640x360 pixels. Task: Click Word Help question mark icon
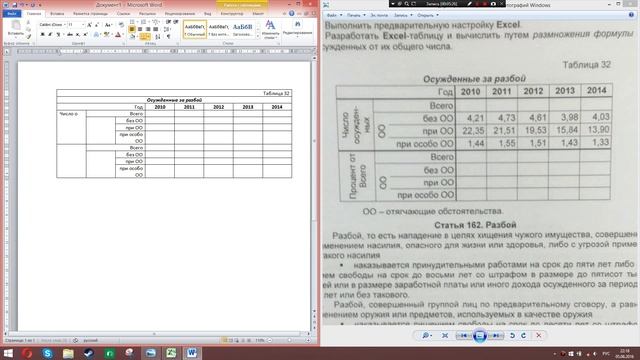click(291, 13)
